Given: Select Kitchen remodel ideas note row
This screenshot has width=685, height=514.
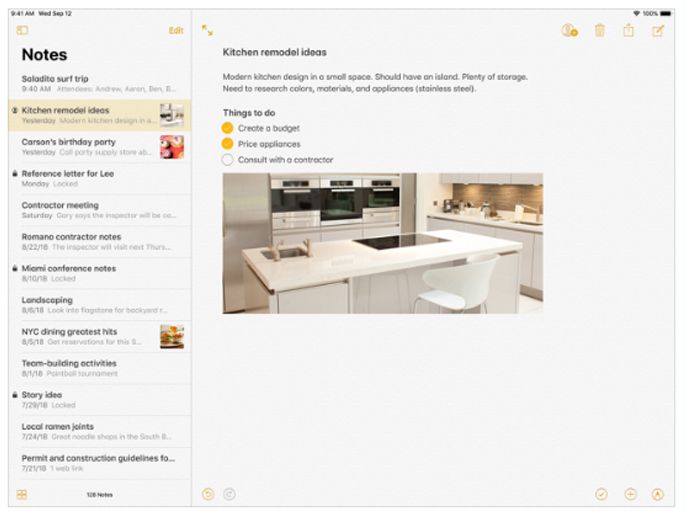Looking at the screenshot, I should [100, 115].
